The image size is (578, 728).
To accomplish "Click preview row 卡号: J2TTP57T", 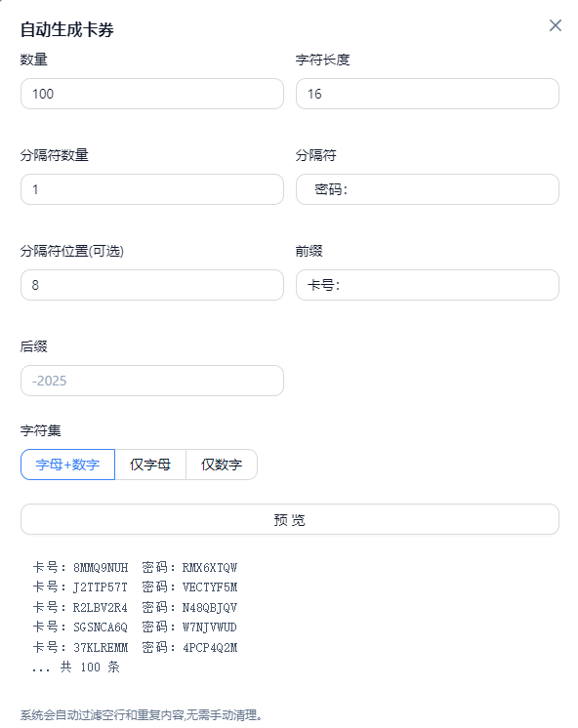I will click(x=135, y=587).
